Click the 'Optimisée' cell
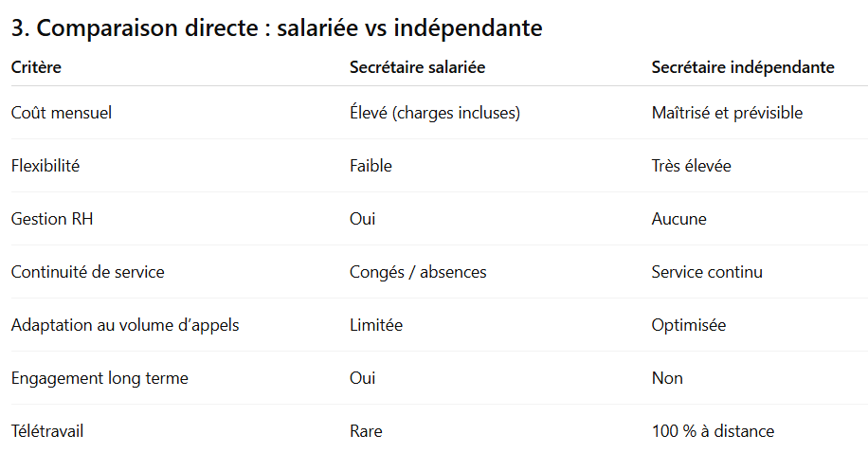 689,325
